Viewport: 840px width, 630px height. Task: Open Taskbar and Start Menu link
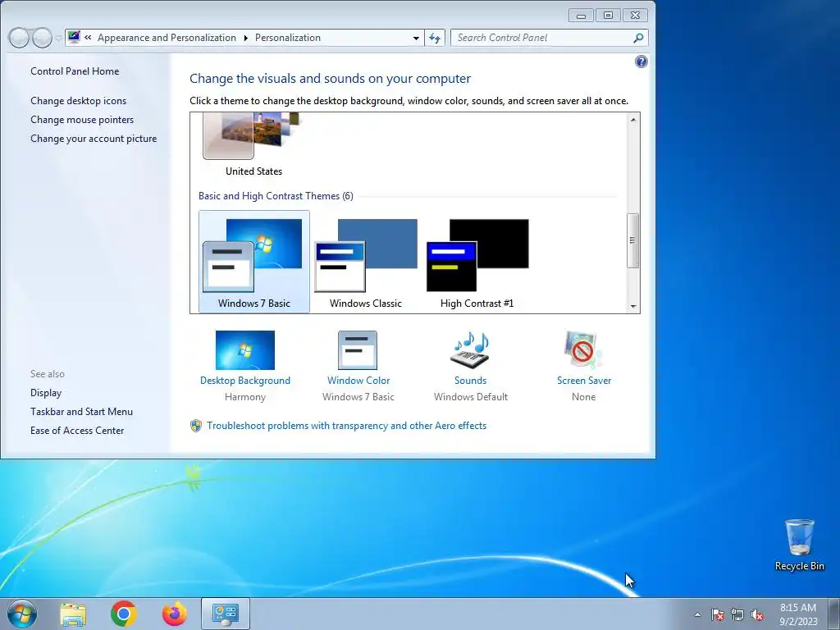pos(81,412)
